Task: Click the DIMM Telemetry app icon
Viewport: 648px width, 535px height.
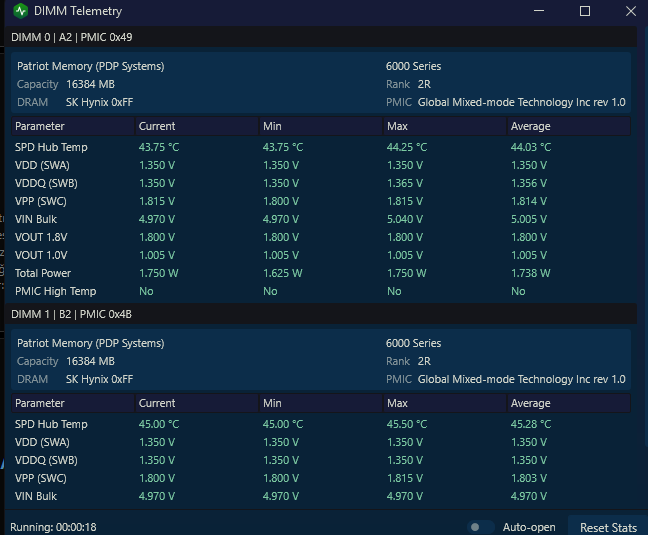Action: [x=20, y=11]
